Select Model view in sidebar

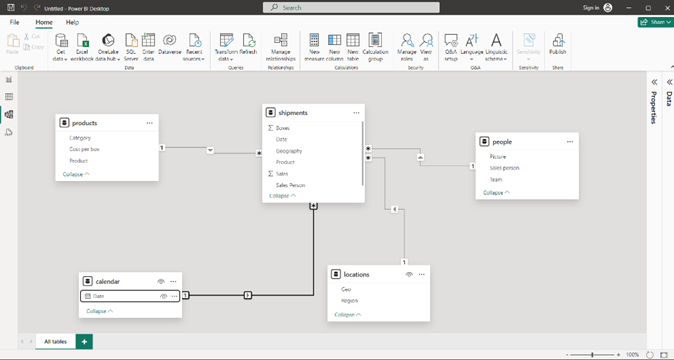tap(9, 114)
